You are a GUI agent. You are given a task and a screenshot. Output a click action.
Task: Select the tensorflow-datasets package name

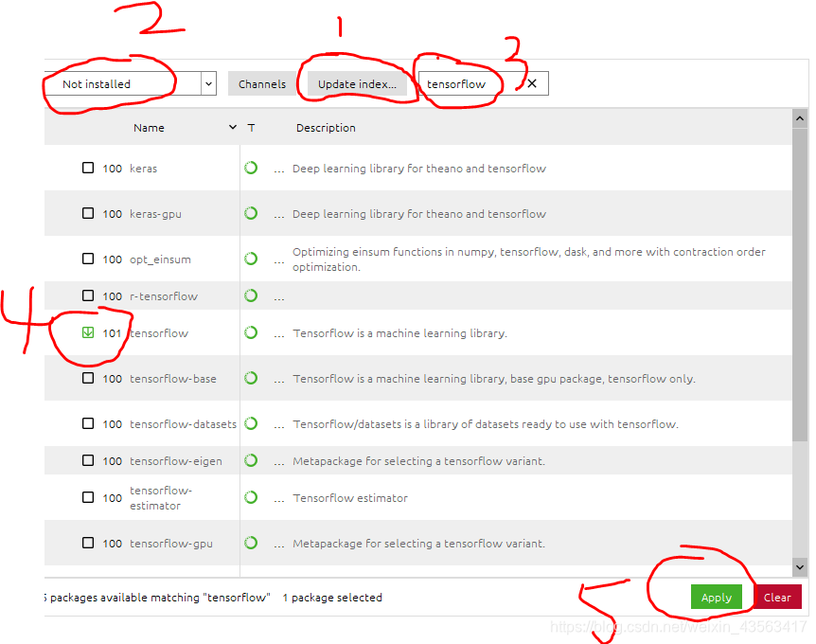pyautogui.click(x=184, y=423)
